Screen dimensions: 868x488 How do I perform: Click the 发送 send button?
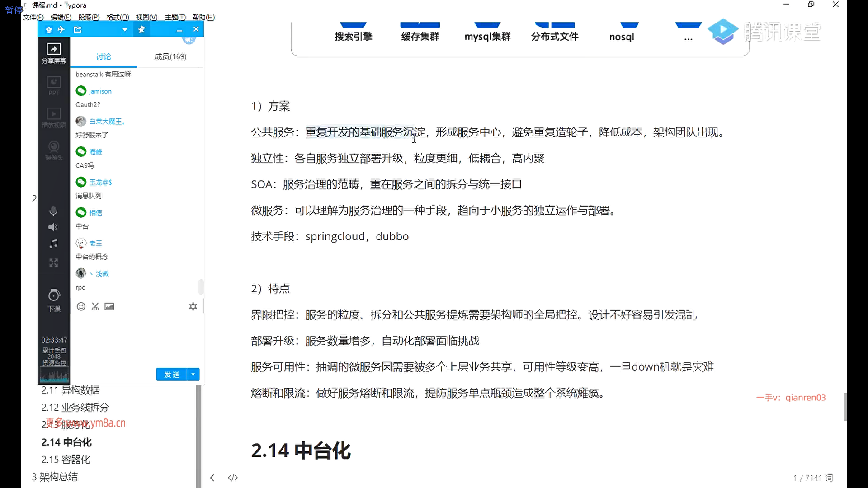pyautogui.click(x=172, y=374)
